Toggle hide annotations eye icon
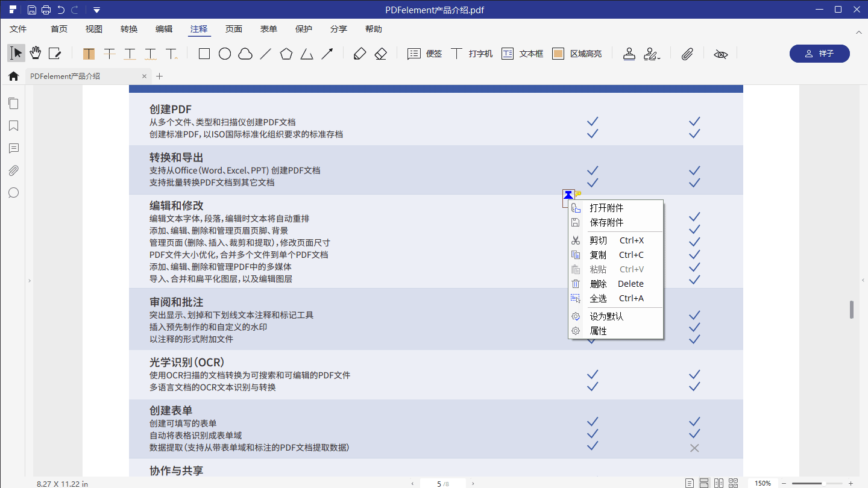This screenshot has height=488, width=868. pyautogui.click(x=720, y=54)
